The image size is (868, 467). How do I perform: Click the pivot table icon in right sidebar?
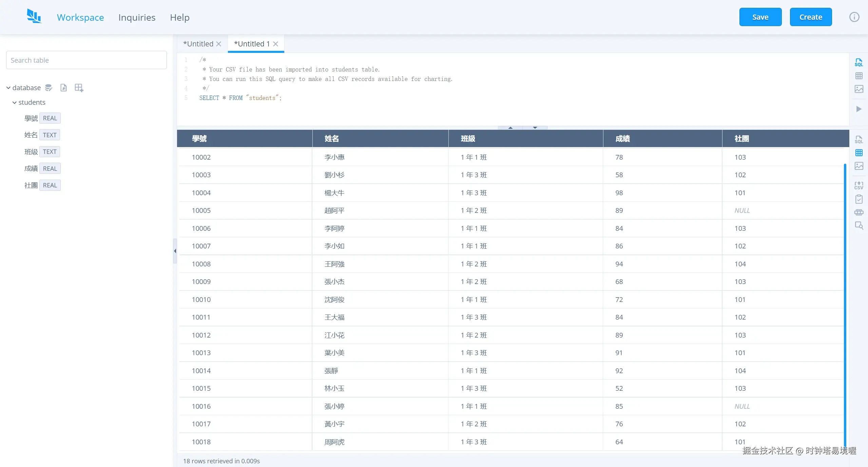[859, 212]
